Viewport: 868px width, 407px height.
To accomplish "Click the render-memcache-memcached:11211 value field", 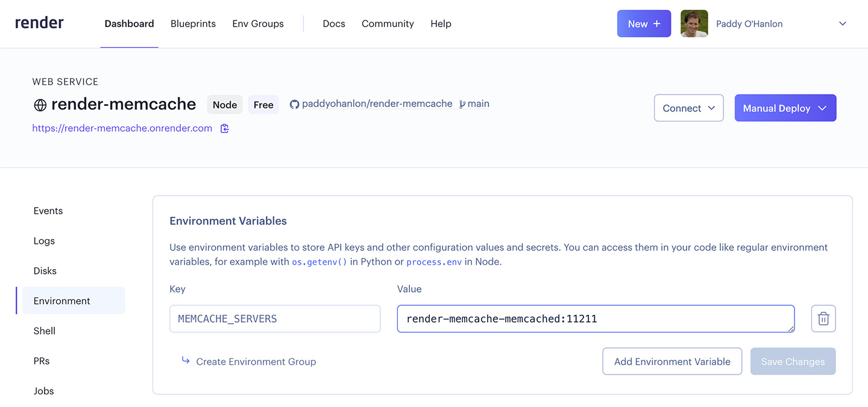I will (596, 318).
